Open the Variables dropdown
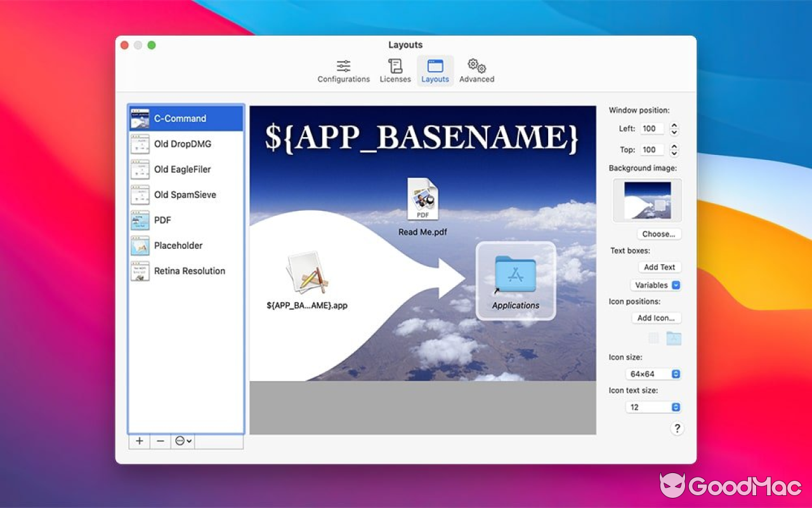The height and width of the screenshot is (508, 812). [x=656, y=285]
